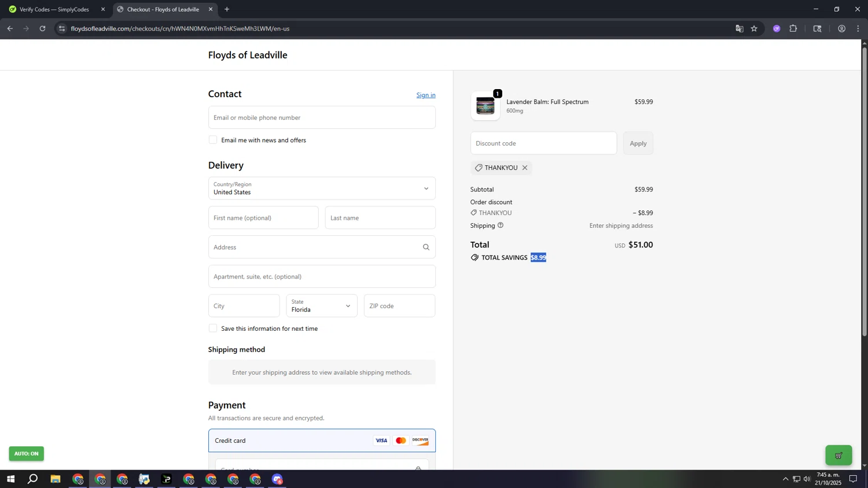Open the Extensions puzzle-piece menu
This screenshot has width=868, height=488.
793,28
